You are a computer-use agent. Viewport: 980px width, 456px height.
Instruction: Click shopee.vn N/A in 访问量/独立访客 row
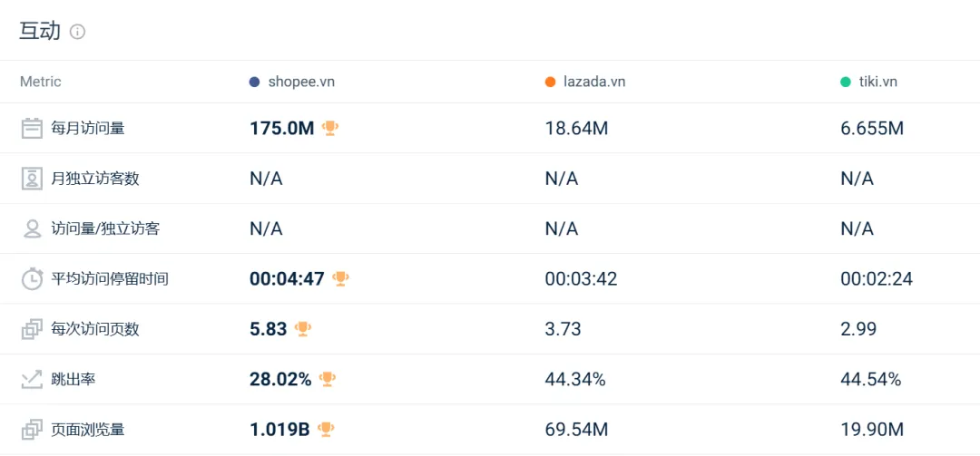[x=266, y=229]
